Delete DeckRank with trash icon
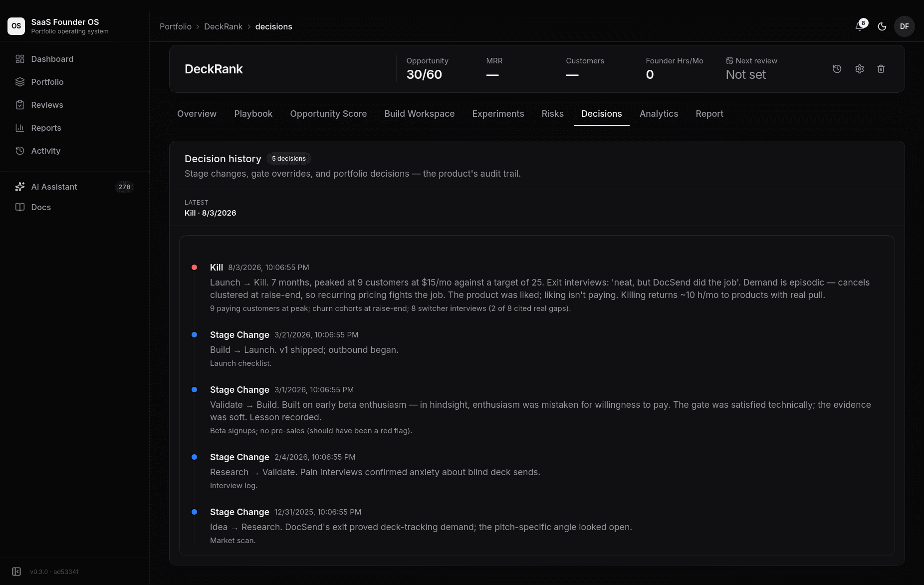 click(881, 69)
